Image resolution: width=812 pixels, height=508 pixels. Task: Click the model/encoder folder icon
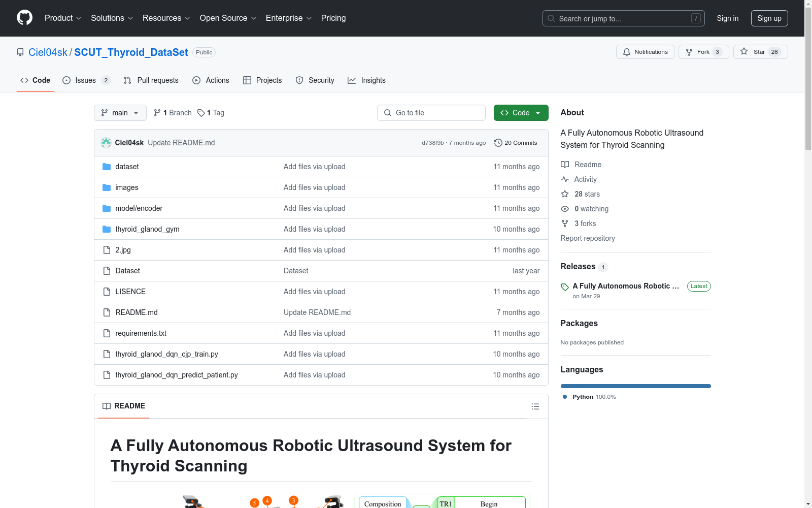click(107, 208)
